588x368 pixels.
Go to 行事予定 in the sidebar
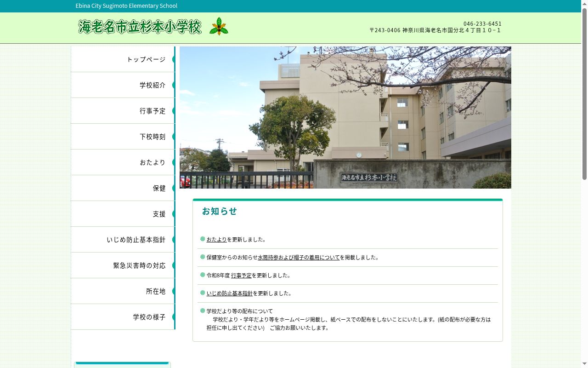tap(123, 111)
